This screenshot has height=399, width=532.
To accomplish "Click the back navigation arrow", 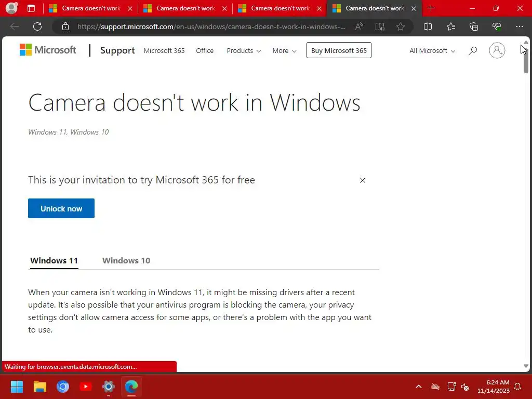I will (x=15, y=26).
